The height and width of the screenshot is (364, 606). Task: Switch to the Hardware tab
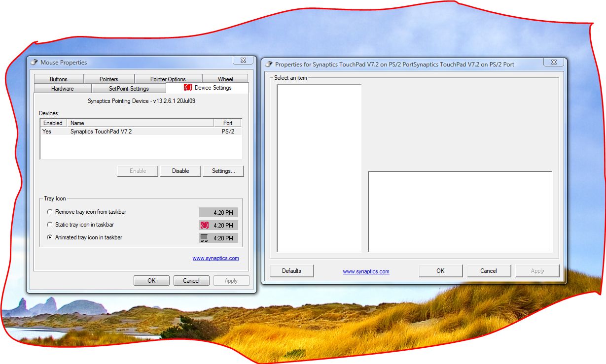[x=63, y=89]
